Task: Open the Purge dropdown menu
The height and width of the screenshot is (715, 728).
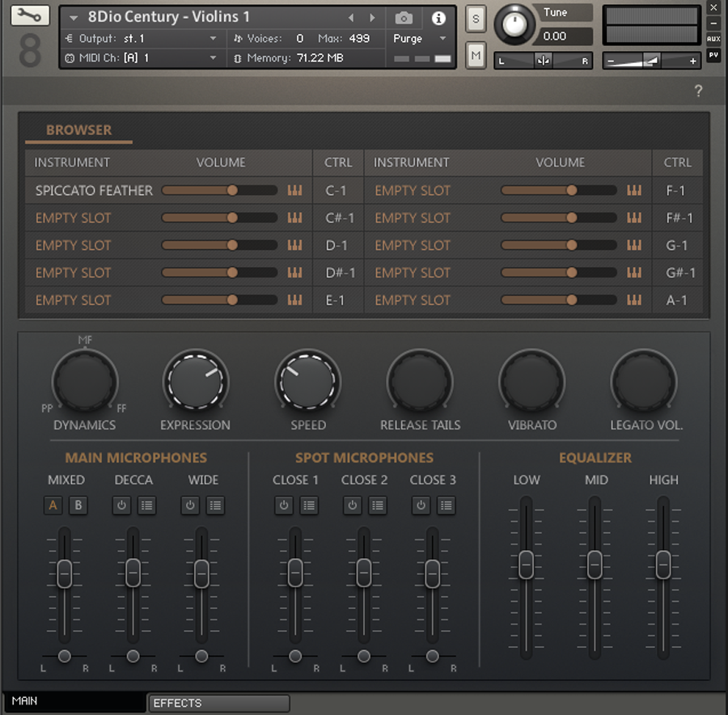Action: pos(443,39)
